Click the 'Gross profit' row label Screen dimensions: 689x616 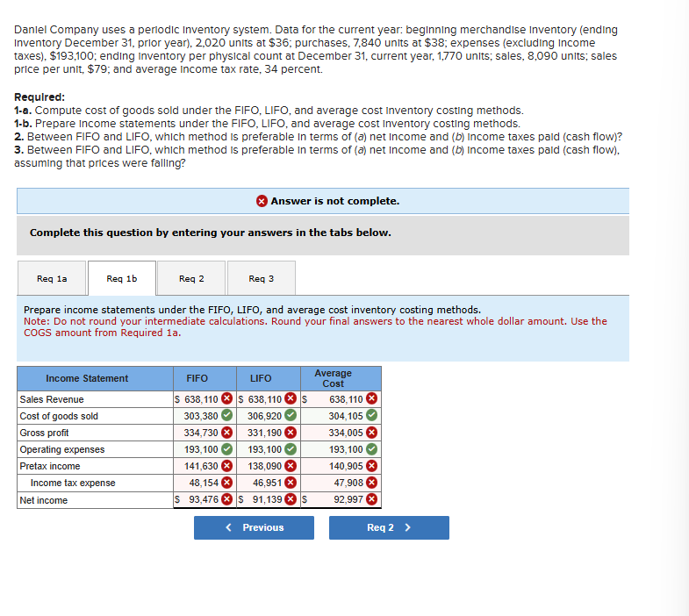pos(44,433)
